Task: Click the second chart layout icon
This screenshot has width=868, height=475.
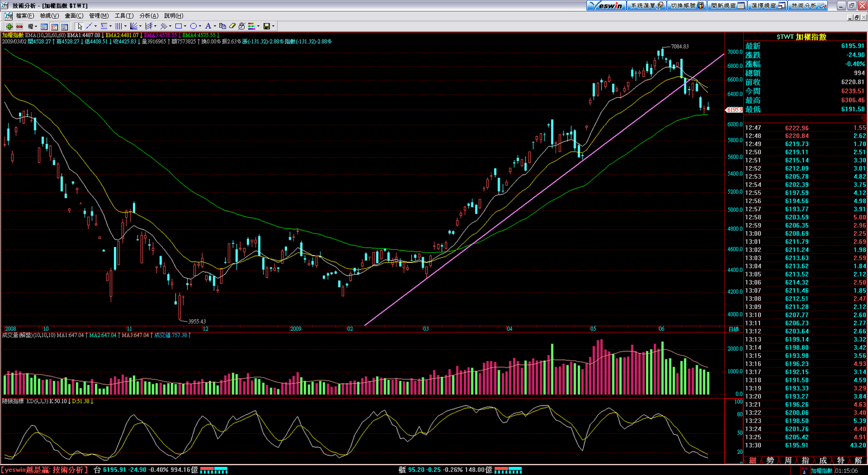Action: [x=54, y=26]
